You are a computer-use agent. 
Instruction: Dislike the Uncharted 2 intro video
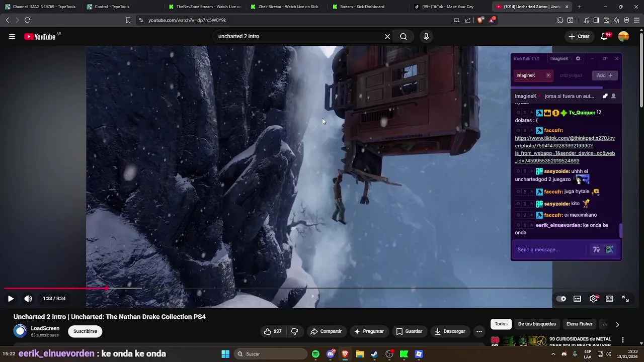pyautogui.click(x=295, y=331)
